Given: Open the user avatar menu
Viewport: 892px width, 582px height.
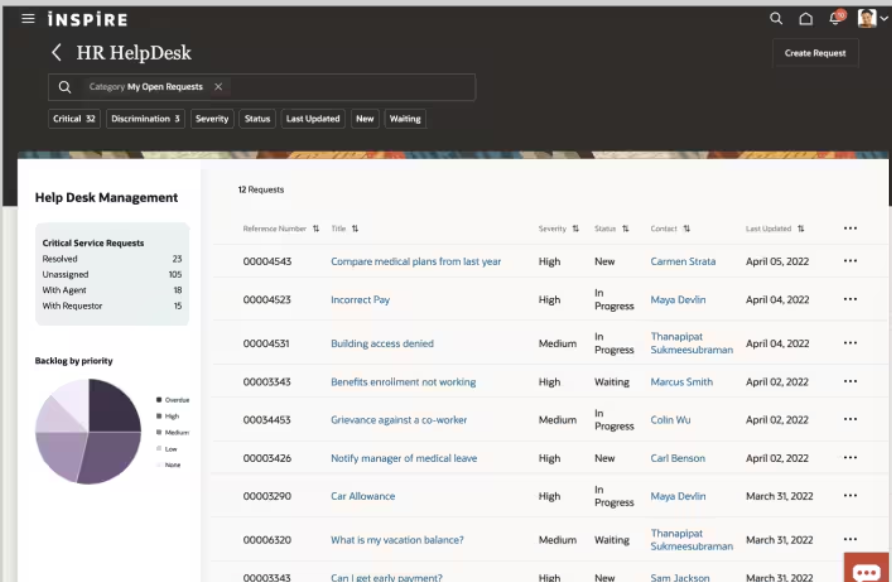Looking at the screenshot, I should coord(872,19).
